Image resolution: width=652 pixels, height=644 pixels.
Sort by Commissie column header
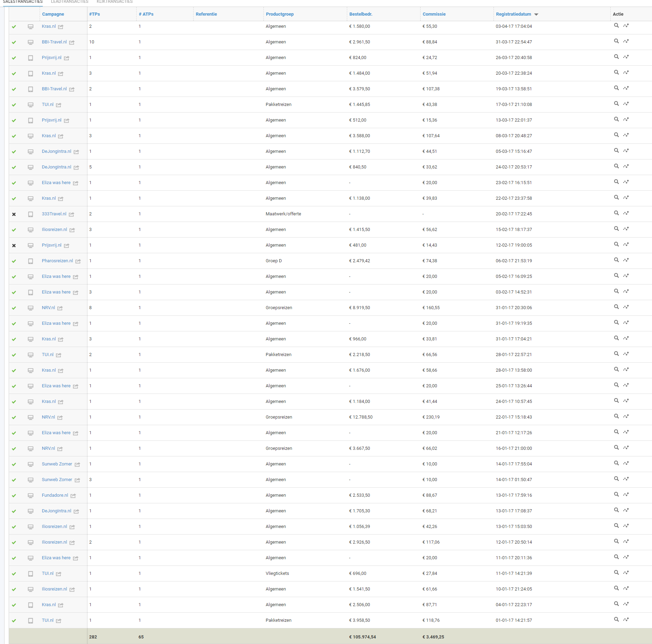434,14
